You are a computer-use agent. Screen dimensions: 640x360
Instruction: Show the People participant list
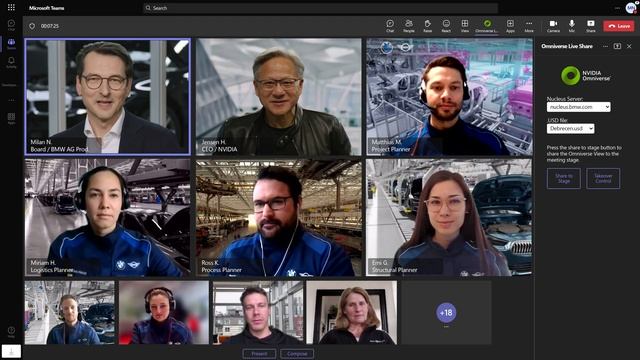[x=409, y=26]
